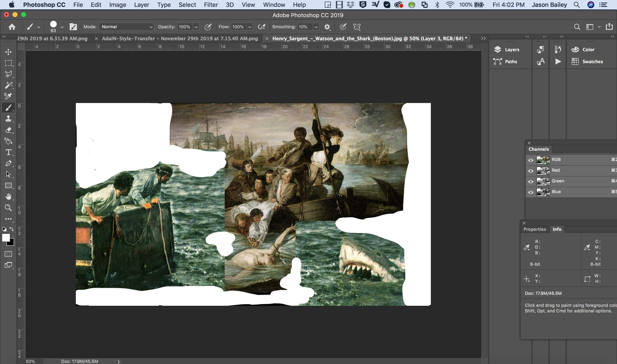Screen dimensions: 617x364
Task: Reset default foreground and background colors
Action: pos(4,229)
